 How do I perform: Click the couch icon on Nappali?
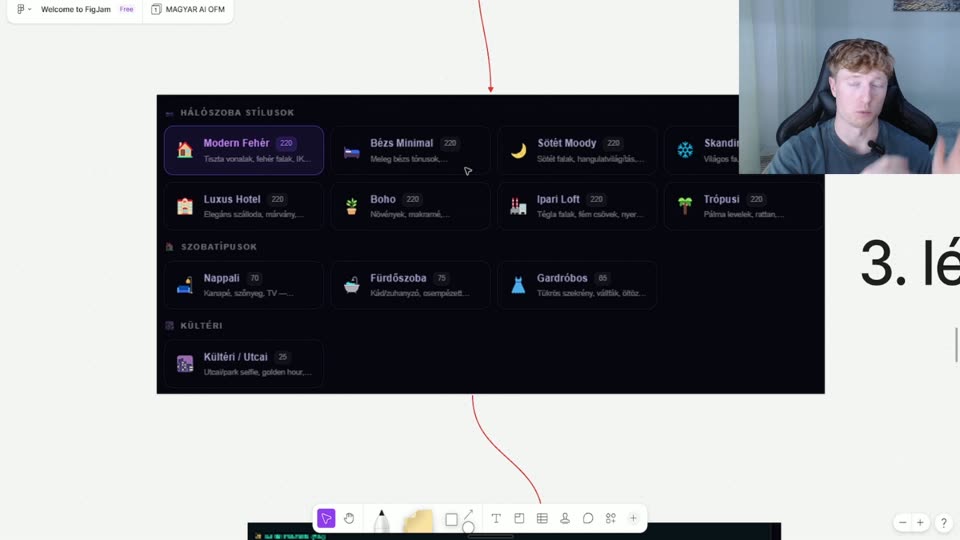(x=185, y=285)
